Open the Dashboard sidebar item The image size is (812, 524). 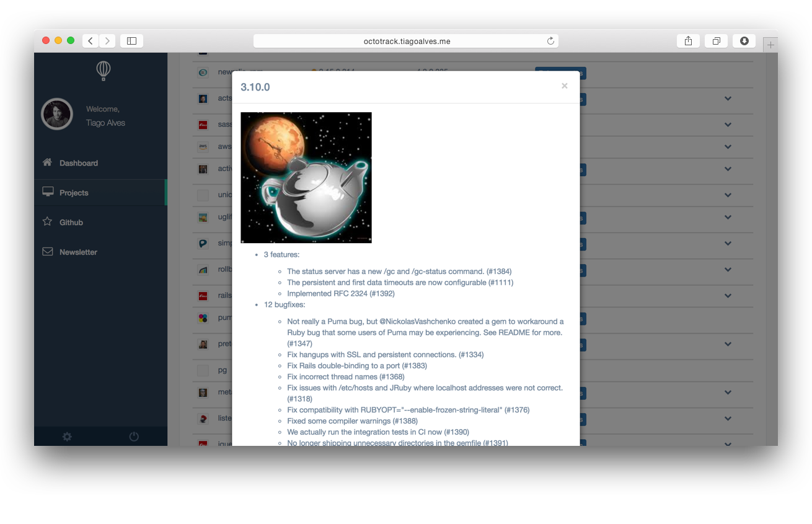100,163
